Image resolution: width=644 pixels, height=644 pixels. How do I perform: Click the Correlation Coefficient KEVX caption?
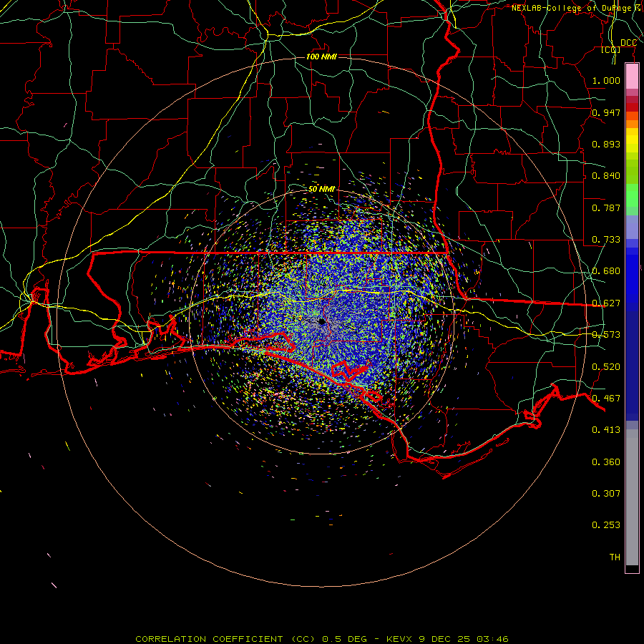[x=322, y=639]
